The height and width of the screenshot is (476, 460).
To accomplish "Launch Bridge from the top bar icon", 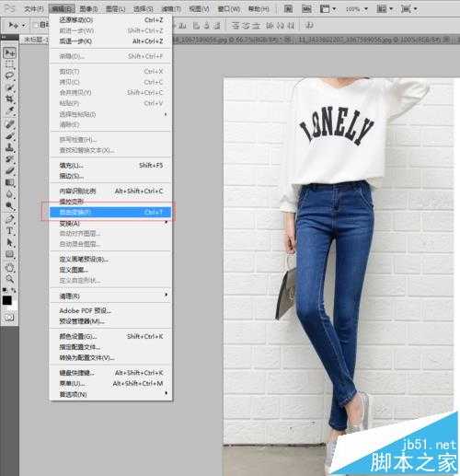I will pos(288,9).
